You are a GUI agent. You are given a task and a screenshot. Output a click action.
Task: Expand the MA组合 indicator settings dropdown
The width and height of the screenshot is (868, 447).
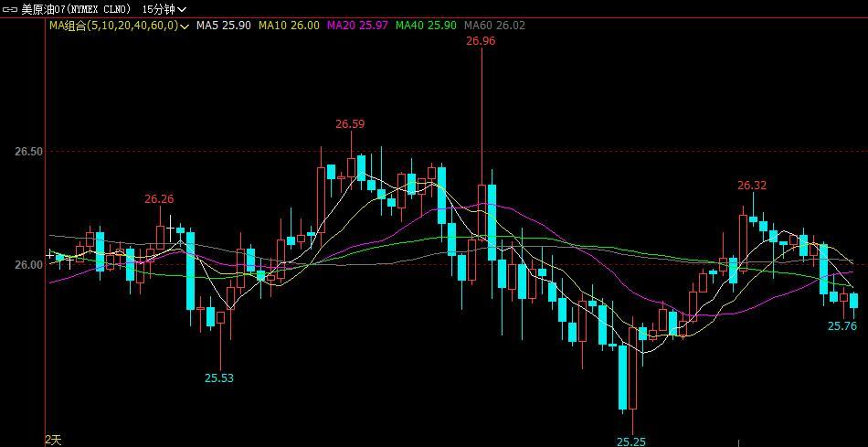[185, 27]
